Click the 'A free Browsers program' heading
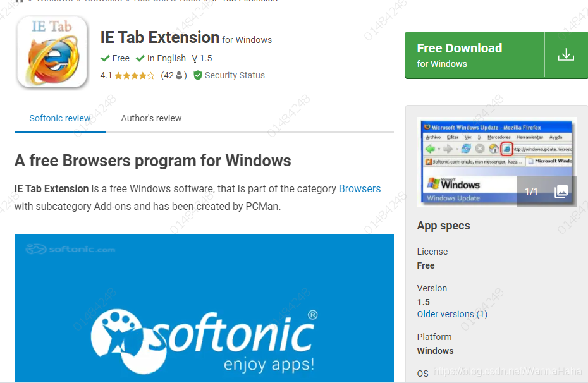 (152, 161)
